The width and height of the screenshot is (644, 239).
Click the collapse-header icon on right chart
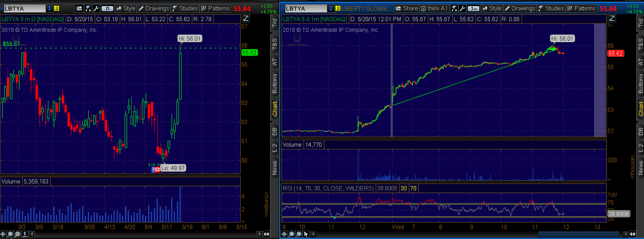612,18
